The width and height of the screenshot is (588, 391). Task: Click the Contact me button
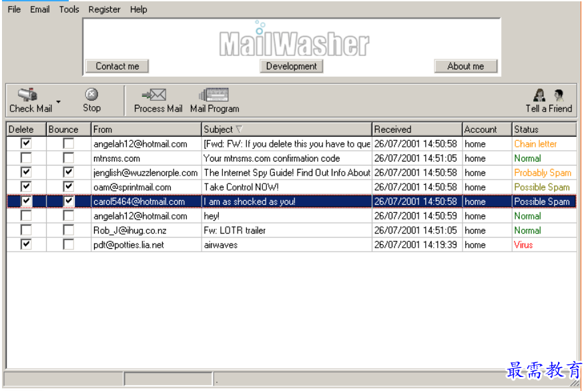[x=117, y=66]
